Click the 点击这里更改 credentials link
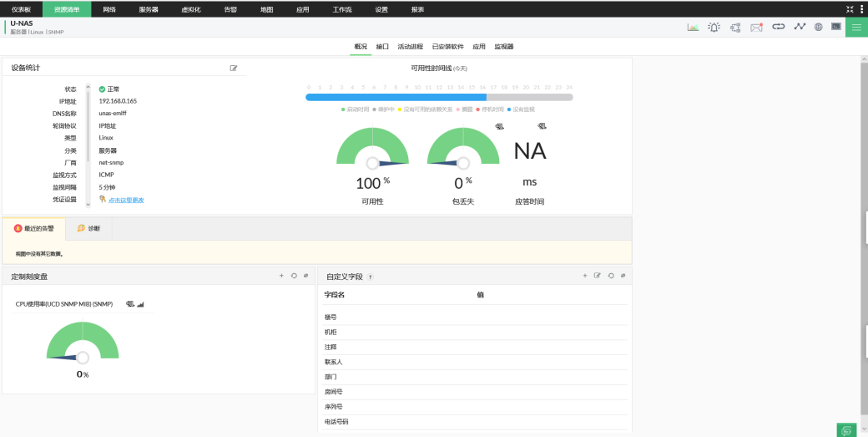Image resolution: width=868 pixels, height=437 pixels. 126,200
